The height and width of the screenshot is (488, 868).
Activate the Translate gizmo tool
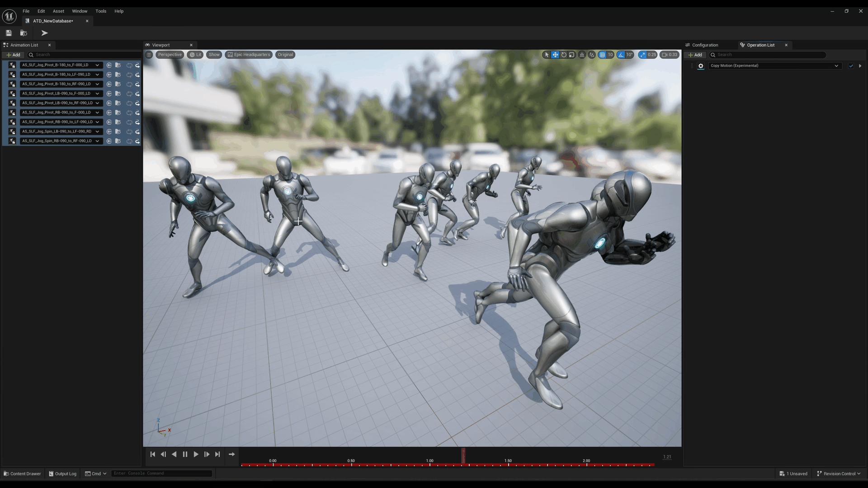(x=555, y=55)
